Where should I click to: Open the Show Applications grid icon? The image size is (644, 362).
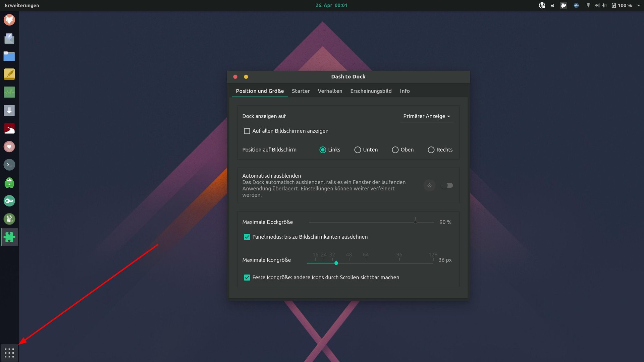click(9, 353)
